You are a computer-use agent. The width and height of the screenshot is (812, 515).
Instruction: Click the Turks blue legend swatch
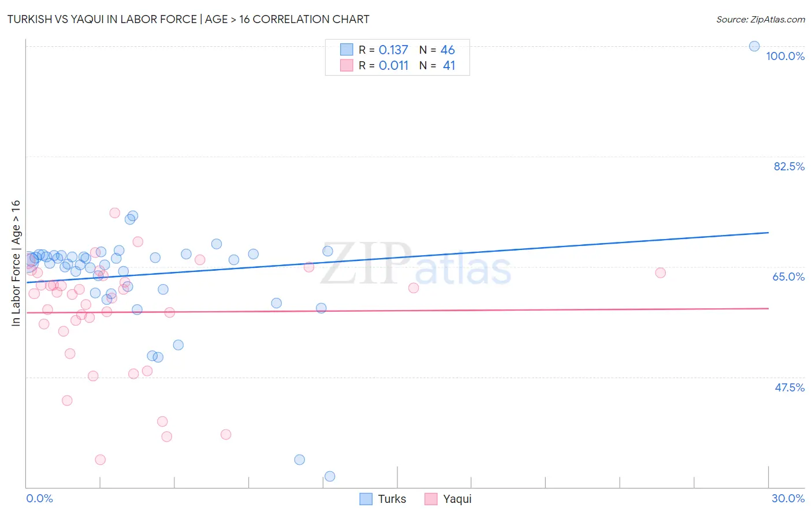tap(366, 499)
